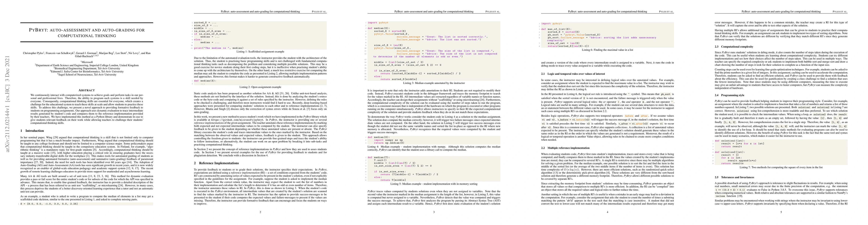Viewport: 868px width, 225px height.
Task: Select 'Listing 1: Scaffolded assignment example' caption
Action: [x=260, y=52]
